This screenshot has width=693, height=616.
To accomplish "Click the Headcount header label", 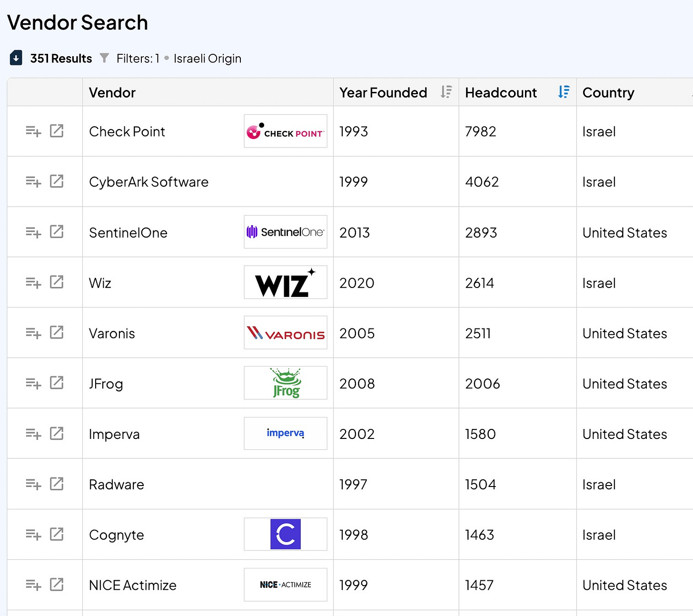I will [x=501, y=92].
